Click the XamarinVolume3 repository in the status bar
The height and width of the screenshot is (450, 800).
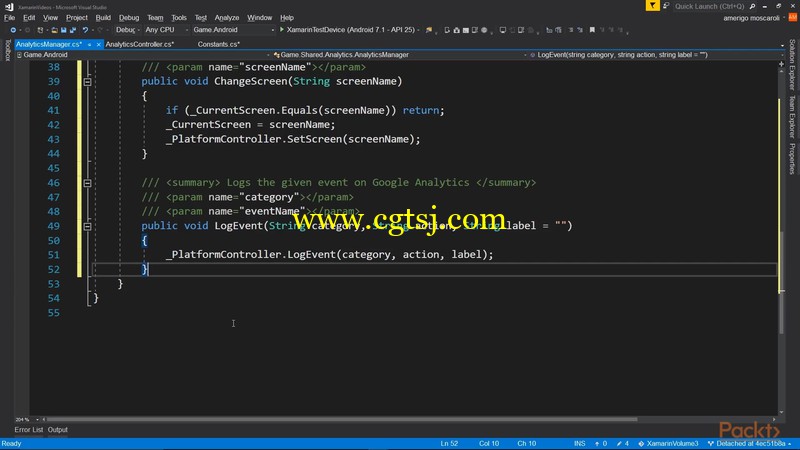click(x=668, y=444)
